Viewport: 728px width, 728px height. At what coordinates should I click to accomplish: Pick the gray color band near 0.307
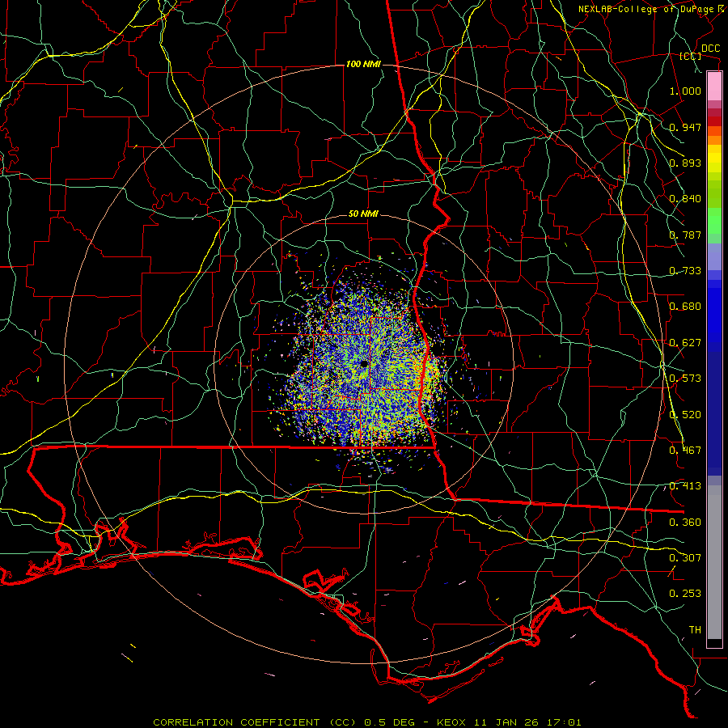tap(714, 562)
